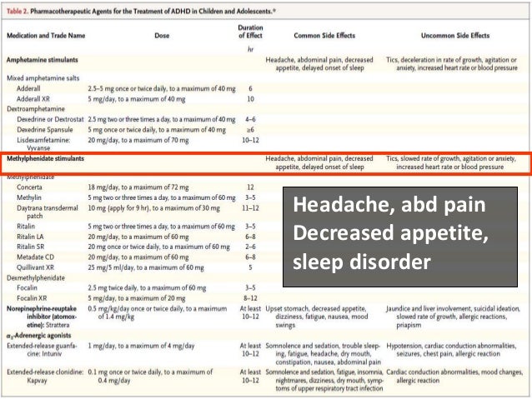
Task: Click Intuniv dose '1 mg/day, to a maximum of 4 mg/day'
Action: tap(141, 347)
